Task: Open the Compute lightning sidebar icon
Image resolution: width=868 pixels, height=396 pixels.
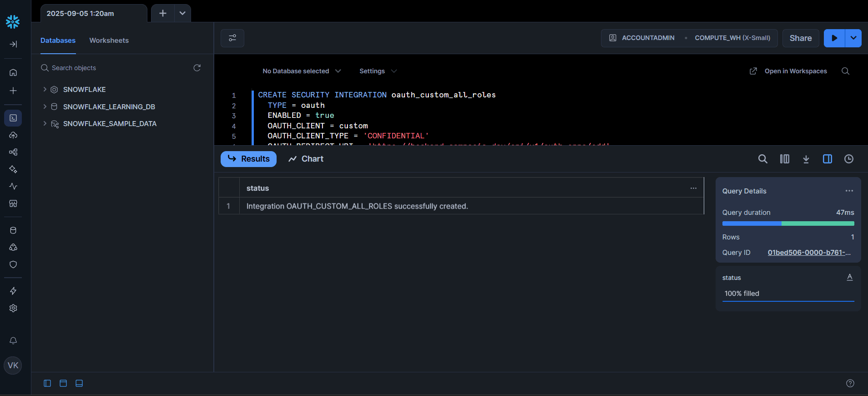Action: 13,291
